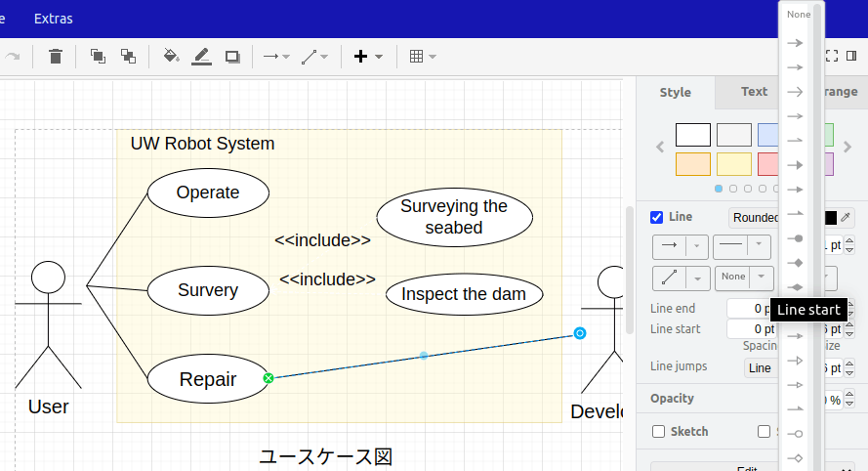Open the None connection style dropdown

click(744, 278)
